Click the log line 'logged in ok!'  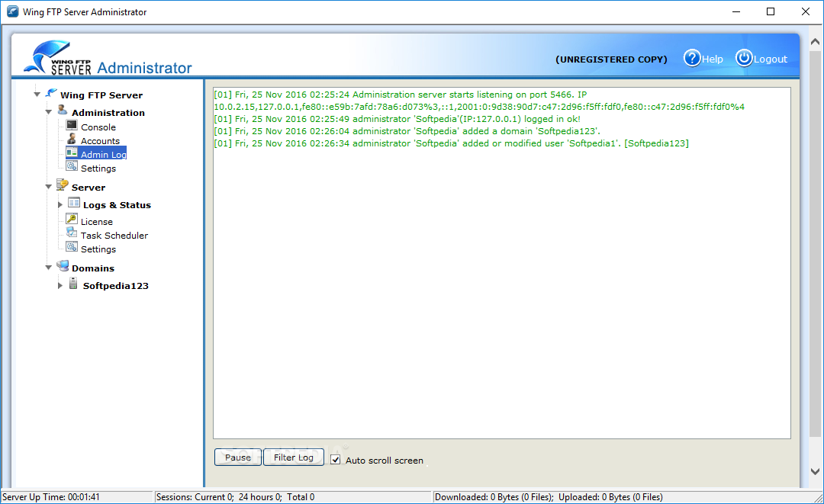coord(397,119)
